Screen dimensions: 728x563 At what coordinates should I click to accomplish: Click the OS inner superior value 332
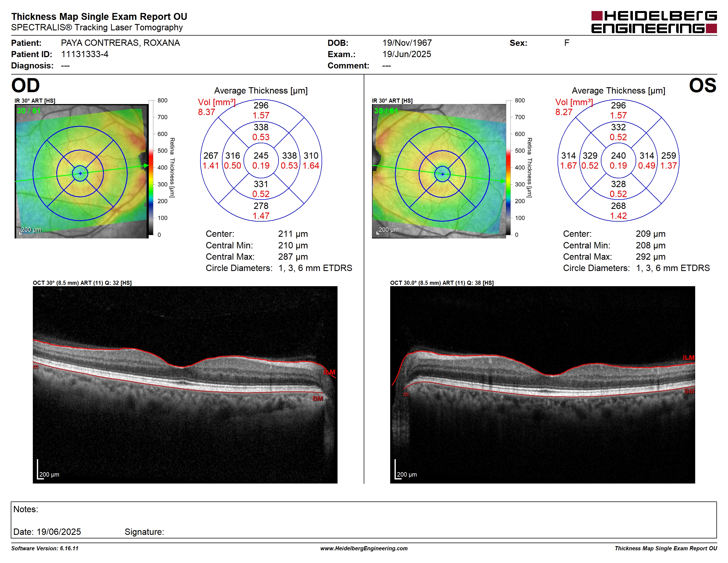click(x=618, y=127)
